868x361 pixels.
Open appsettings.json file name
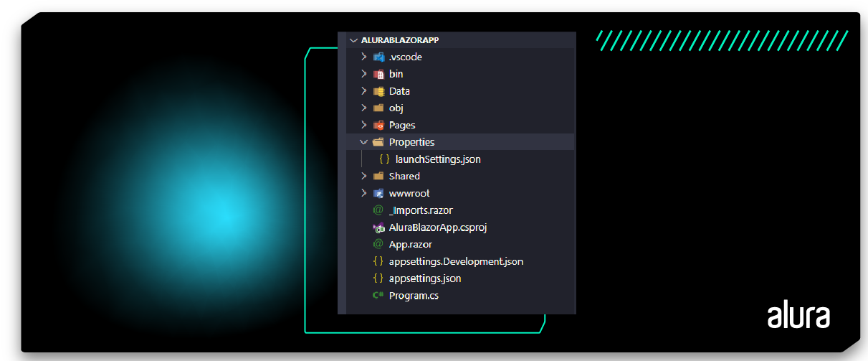tap(425, 278)
